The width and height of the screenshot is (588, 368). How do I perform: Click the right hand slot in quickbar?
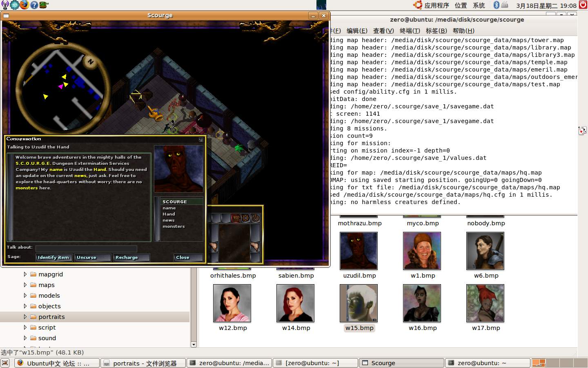(255, 247)
